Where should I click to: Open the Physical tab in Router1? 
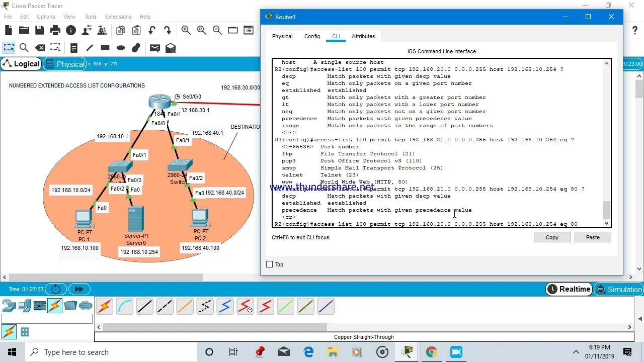pyautogui.click(x=282, y=36)
